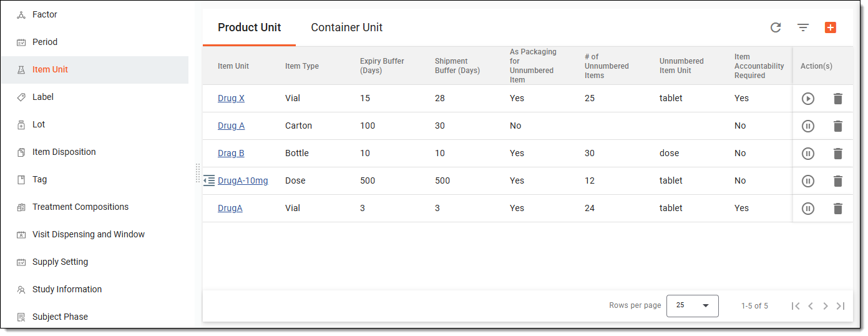Click the sidebar resize handle

198,173
